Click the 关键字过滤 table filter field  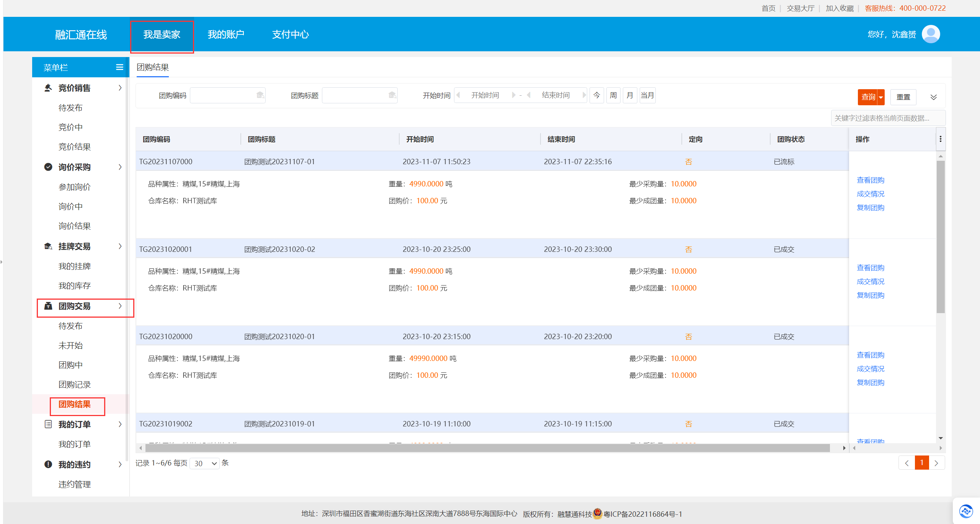click(888, 118)
